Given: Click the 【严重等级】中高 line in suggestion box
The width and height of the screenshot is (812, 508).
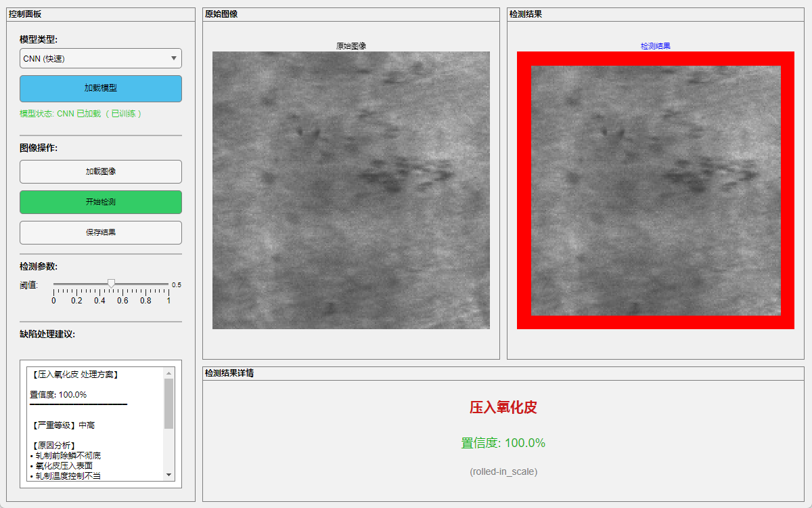Looking at the screenshot, I should tap(63, 425).
